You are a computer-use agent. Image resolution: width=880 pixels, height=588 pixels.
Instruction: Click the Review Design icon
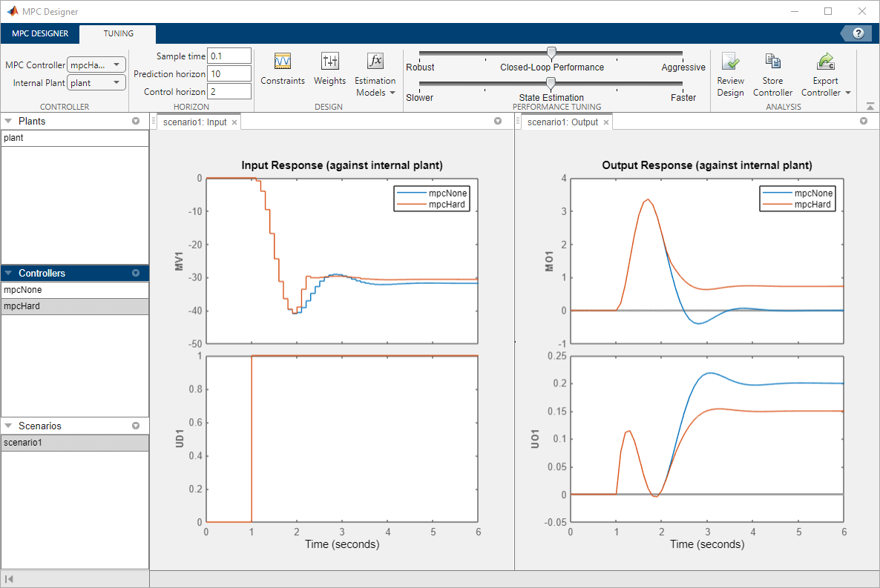tap(730, 61)
